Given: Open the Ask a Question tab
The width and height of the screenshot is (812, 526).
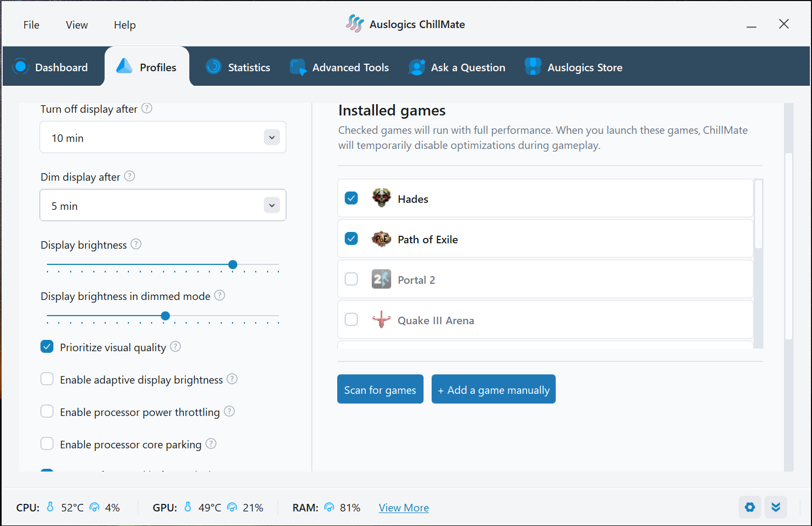Looking at the screenshot, I should click(457, 66).
